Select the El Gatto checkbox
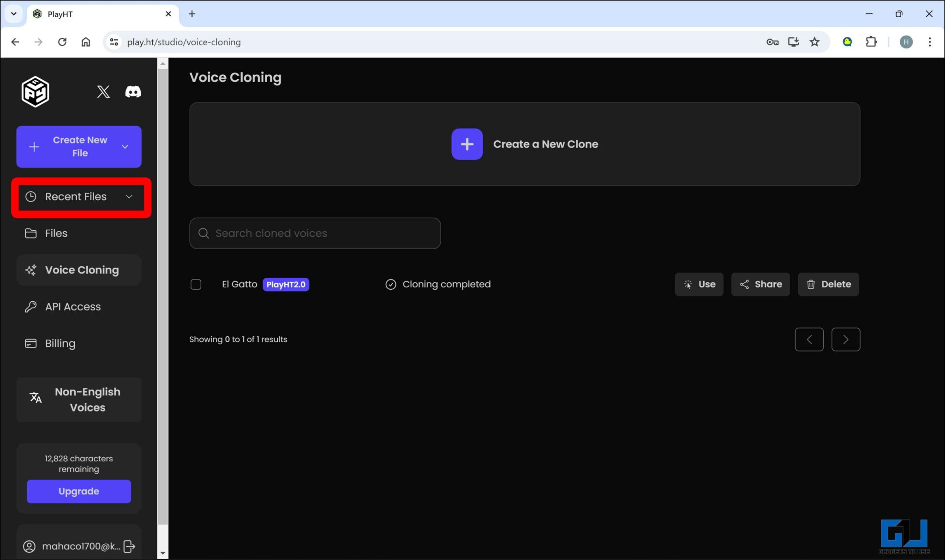945x560 pixels. coord(196,284)
